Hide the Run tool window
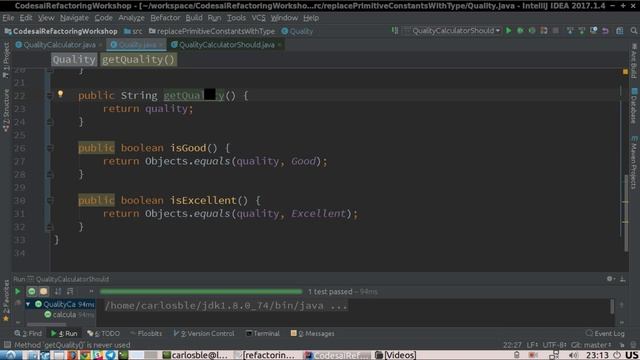The width and height of the screenshot is (640, 360). tap(622, 279)
